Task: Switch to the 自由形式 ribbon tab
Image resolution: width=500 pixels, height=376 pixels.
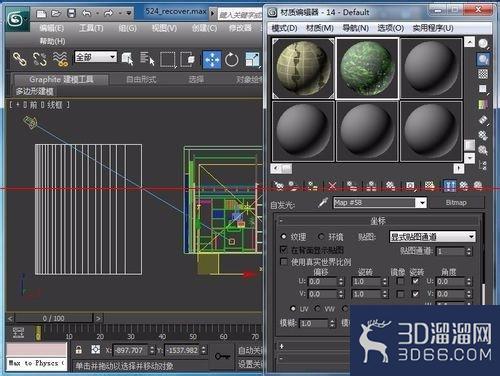Action: pos(141,79)
